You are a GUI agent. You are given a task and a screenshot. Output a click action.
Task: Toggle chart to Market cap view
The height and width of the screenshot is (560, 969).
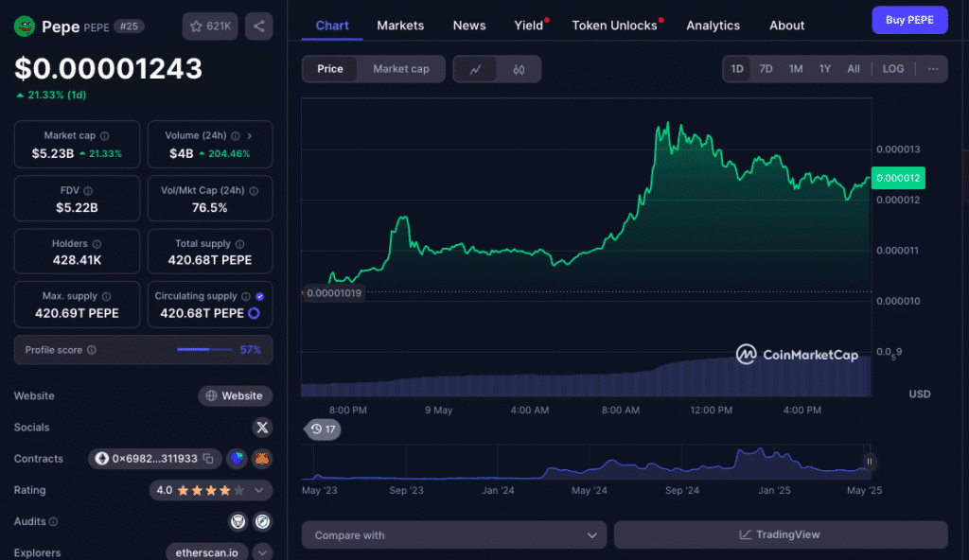click(x=399, y=69)
